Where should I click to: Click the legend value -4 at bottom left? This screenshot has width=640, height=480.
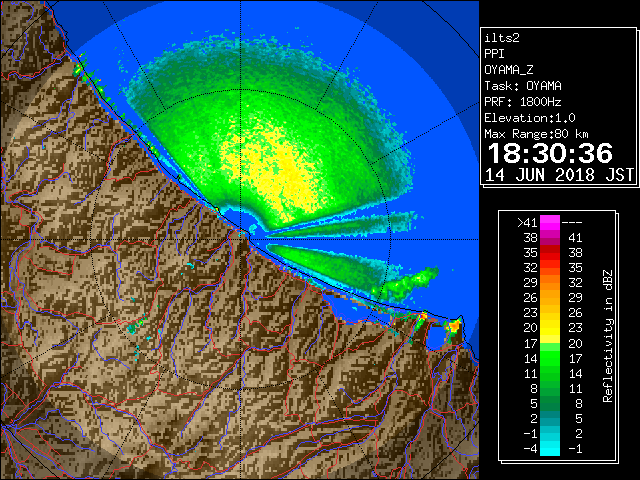[x=530, y=448]
